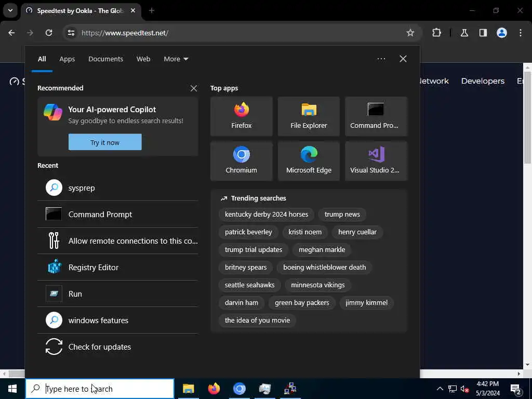Launch Command Prompt tile in Top apps
532x399 pixels.
pos(376,116)
